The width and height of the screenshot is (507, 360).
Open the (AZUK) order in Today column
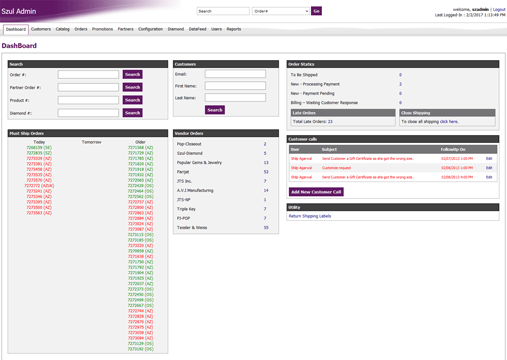tap(39, 186)
